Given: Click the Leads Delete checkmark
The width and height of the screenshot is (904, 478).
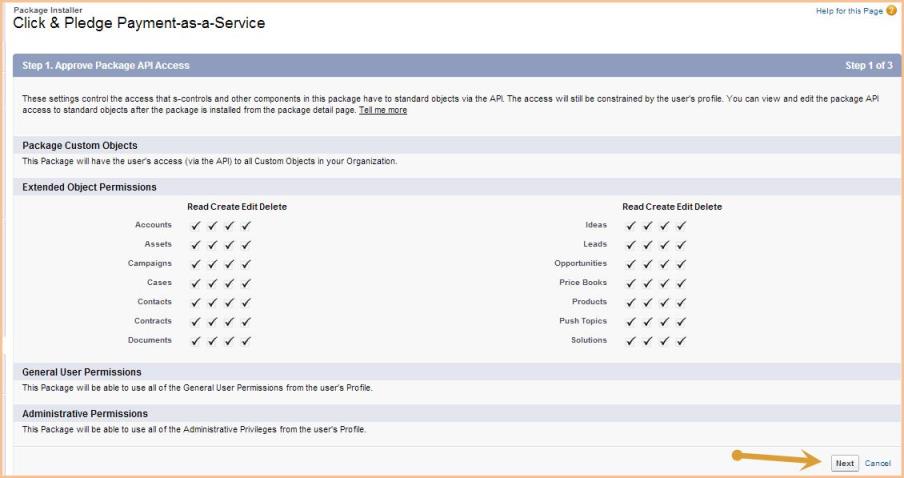Looking at the screenshot, I should click(x=681, y=244).
